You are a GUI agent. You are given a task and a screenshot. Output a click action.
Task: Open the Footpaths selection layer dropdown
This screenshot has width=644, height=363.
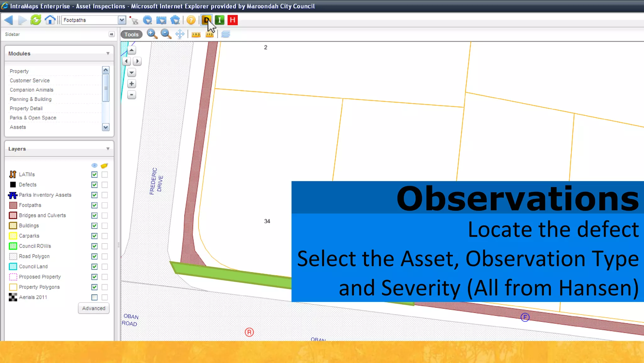tap(122, 20)
